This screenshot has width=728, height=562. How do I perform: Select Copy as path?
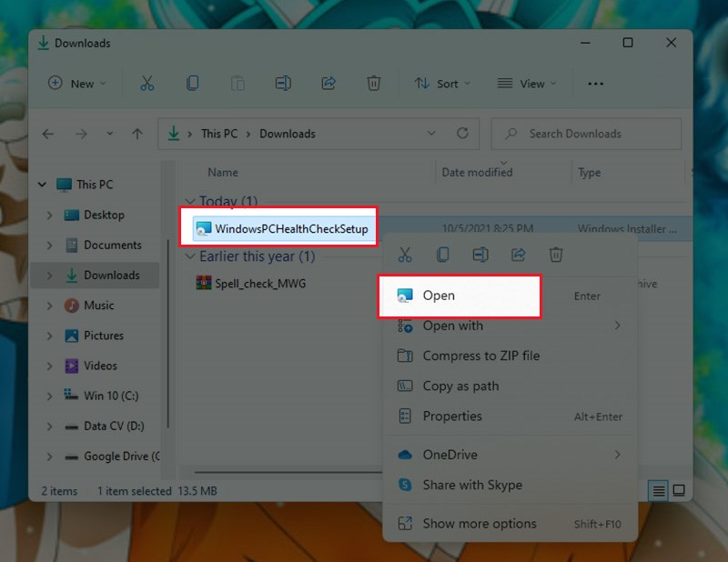510,386
